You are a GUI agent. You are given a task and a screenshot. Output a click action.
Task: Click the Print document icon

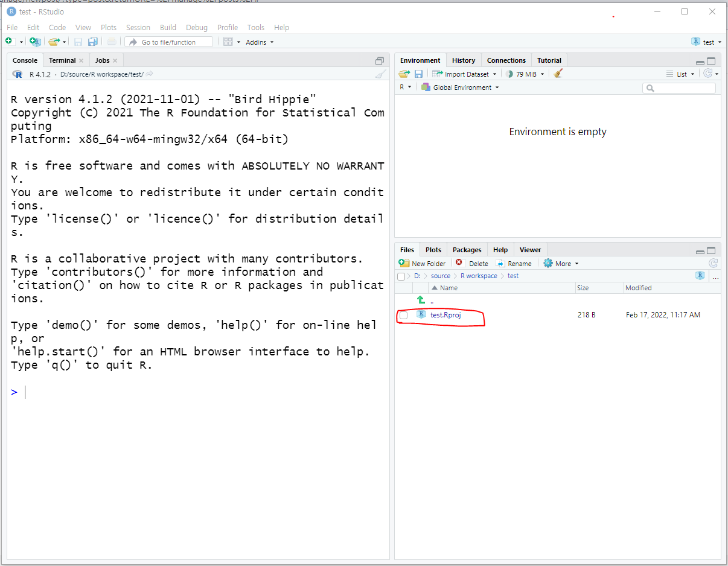pyautogui.click(x=112, y=42)
